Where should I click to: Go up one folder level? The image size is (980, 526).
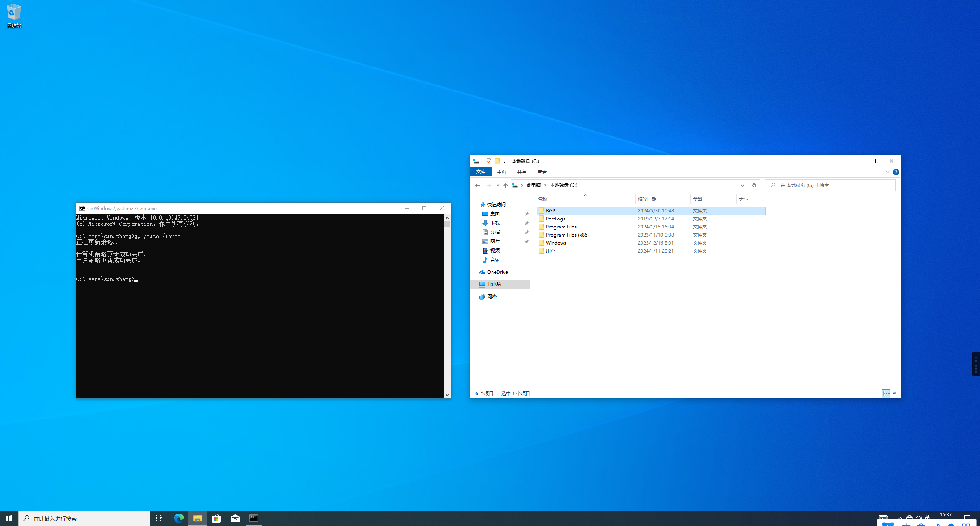pos(505,186)
